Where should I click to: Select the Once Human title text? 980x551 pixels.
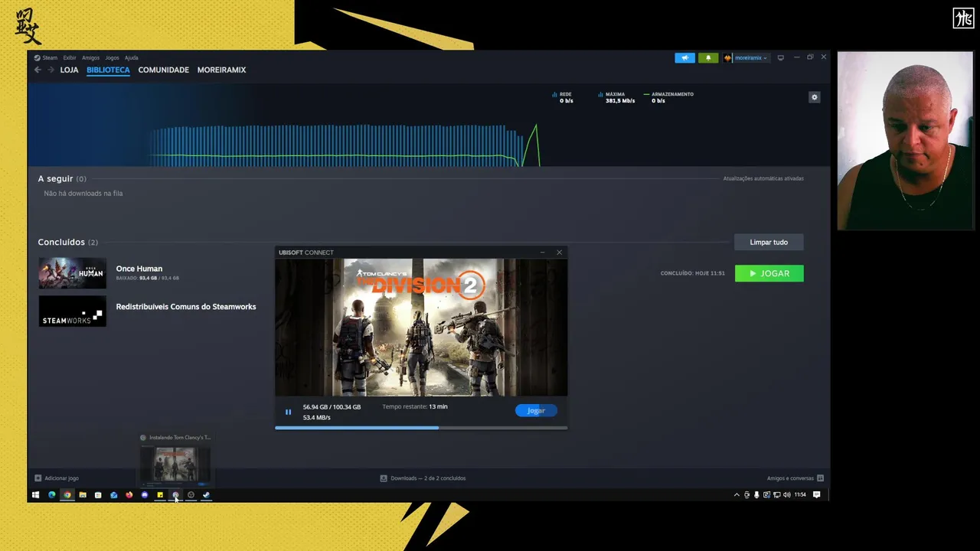(139, 269)
